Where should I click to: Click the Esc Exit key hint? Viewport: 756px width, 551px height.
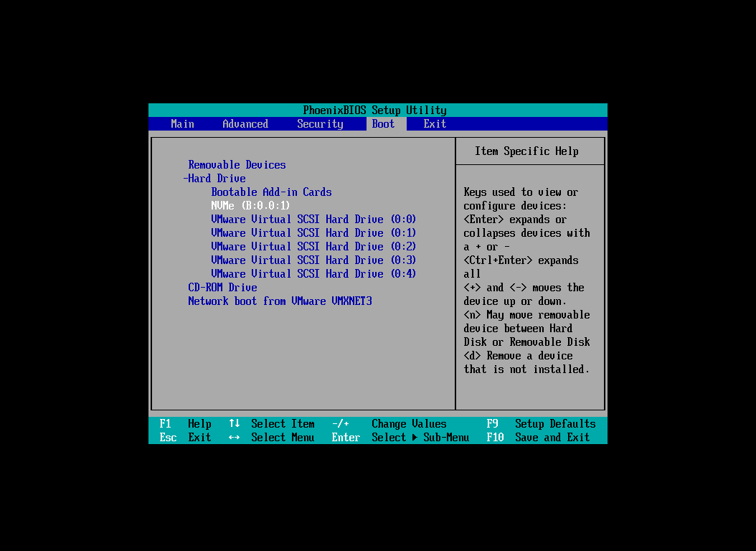click(x=186, y=437)
